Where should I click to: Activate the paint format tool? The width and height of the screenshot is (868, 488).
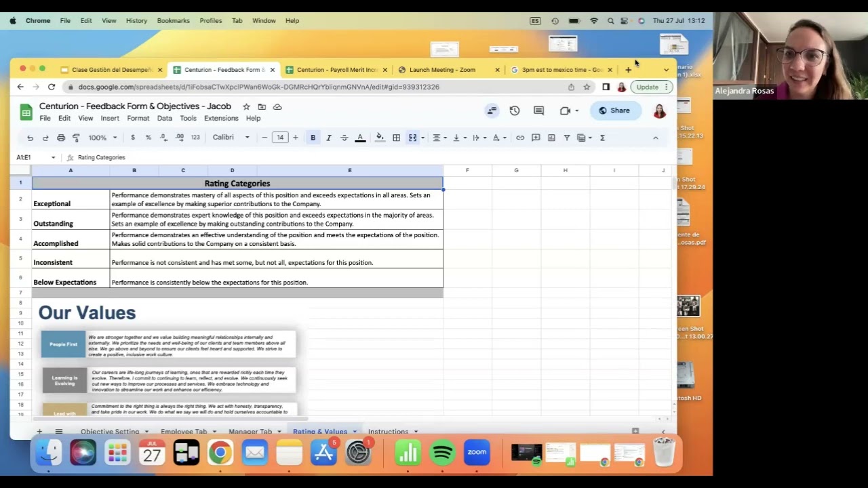point(76,138)
